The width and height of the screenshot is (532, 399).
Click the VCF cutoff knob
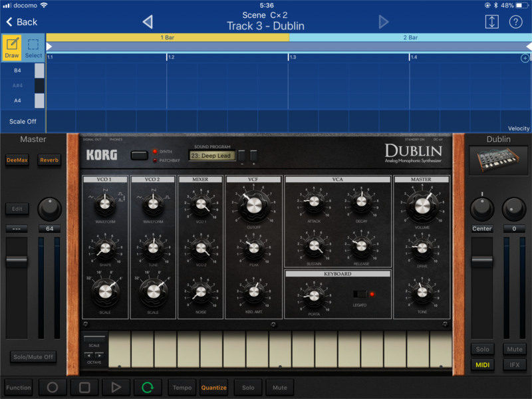254,205
